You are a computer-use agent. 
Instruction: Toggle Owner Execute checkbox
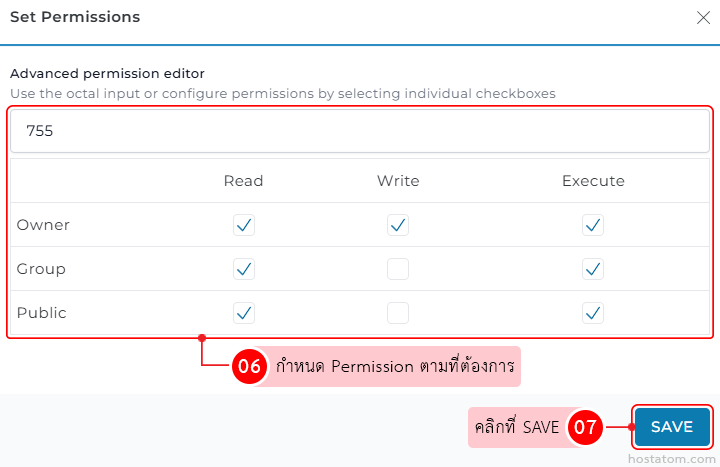pos(593,225)
